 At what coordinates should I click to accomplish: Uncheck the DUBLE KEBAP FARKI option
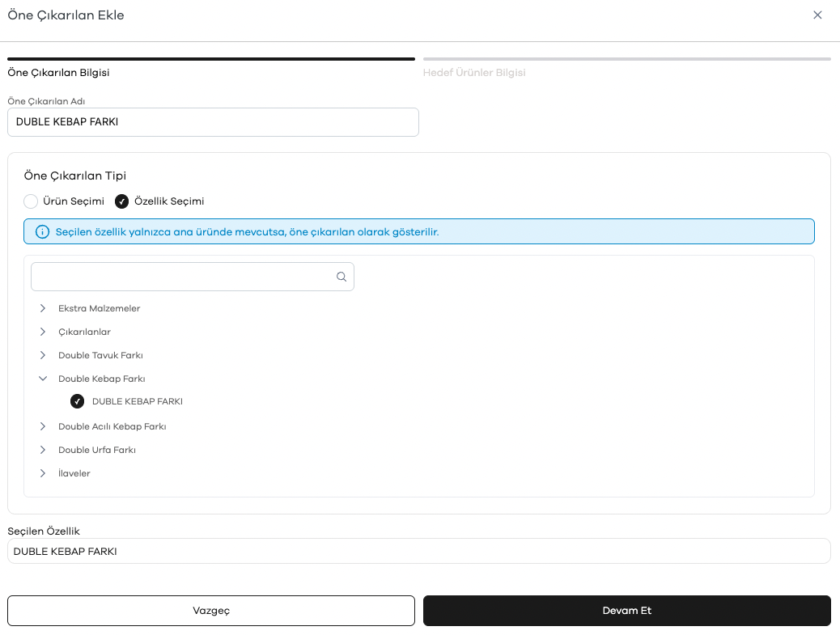(x=77, y=401)
